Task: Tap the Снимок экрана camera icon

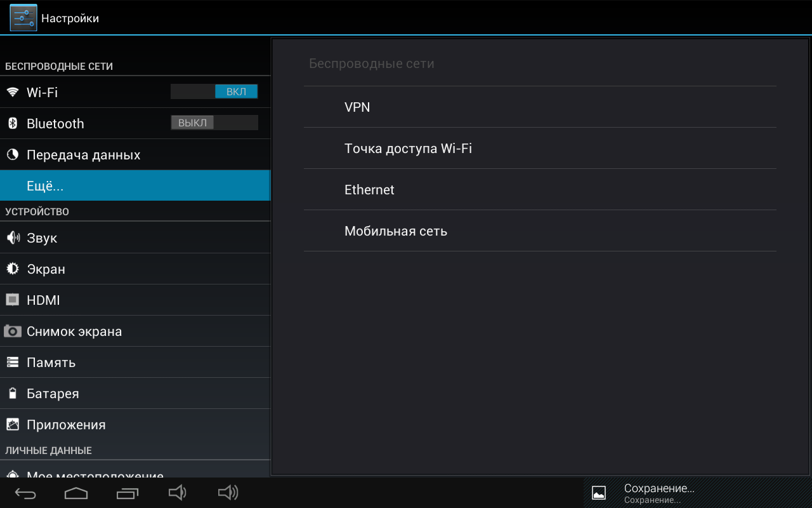Action: [13, 331]
